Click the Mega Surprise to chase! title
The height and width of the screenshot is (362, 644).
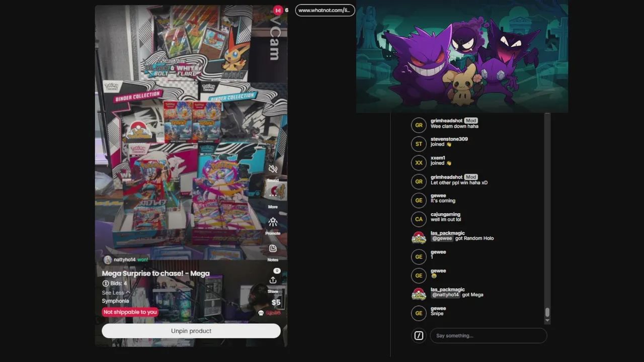click(155, 274)
